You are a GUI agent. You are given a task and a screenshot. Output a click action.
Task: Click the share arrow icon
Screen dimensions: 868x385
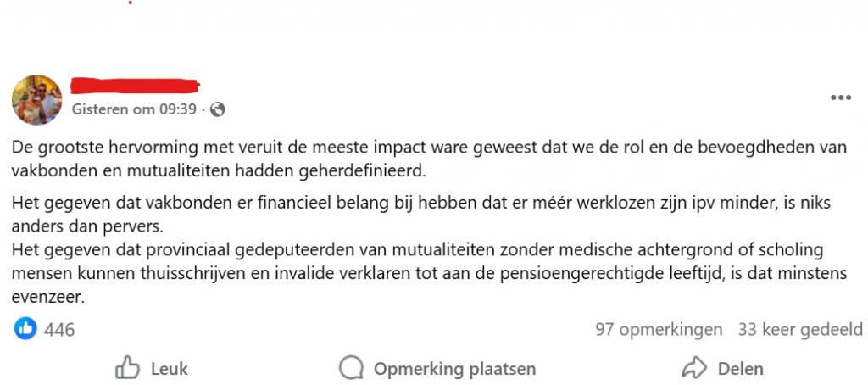[x=694, y=368]
